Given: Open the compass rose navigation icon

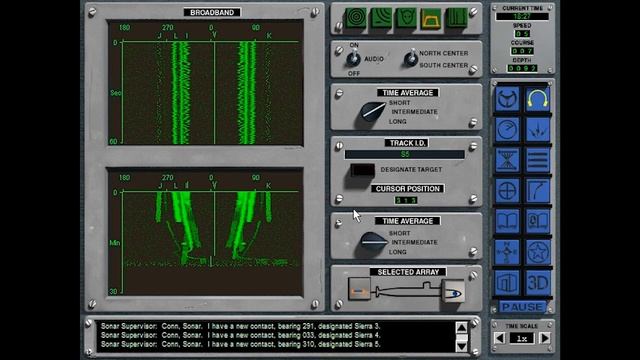Looking at the screenshot, I should pyautogui.click(x=507, y=252).
